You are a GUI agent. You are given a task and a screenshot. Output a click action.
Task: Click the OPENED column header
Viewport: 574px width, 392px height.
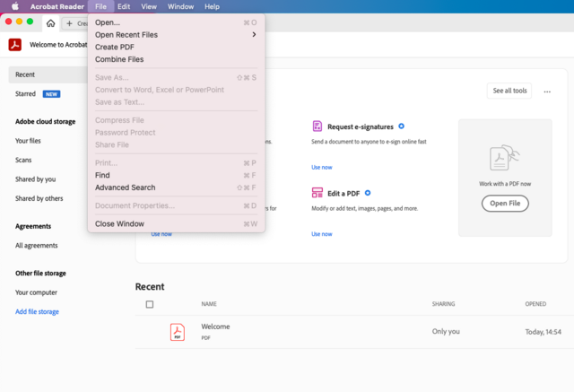click(535, 304)
